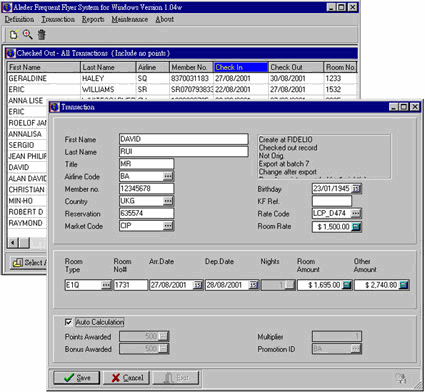This screenshot has width=425, height=392.
Task: Click the Title field containing MR
Action: pos(146,164)
